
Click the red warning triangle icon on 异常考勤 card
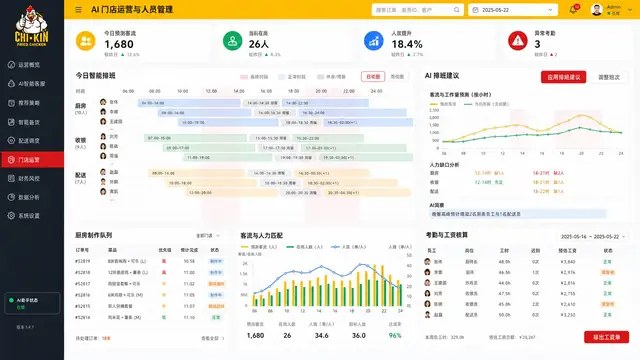coord(518,41)
